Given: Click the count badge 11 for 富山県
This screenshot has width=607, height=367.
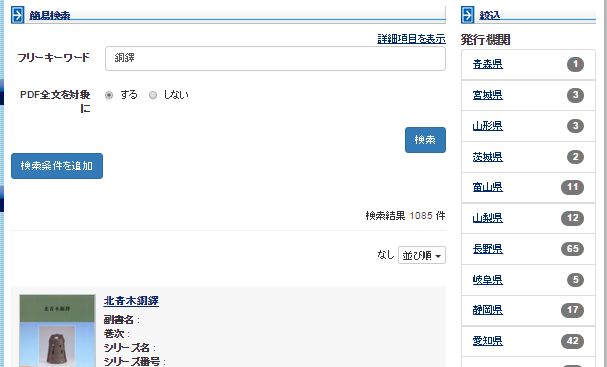Looking at the screenshot, I should click(573, 187).
